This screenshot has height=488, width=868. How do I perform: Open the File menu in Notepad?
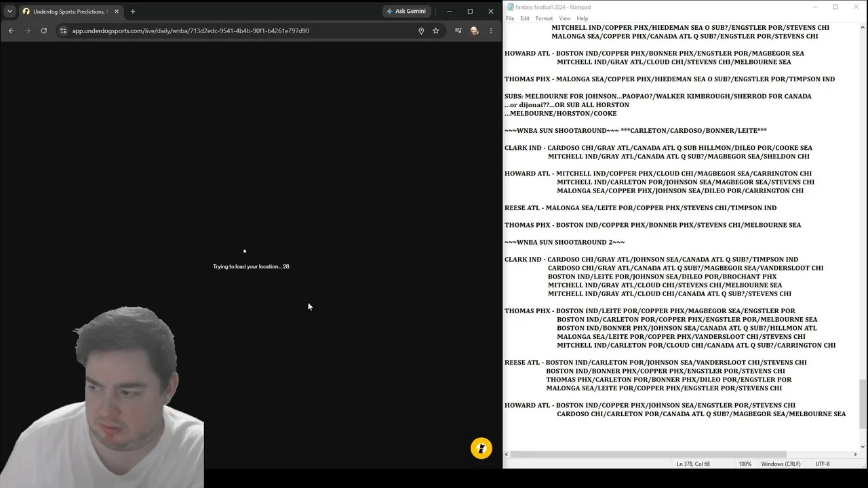point(510,18)
